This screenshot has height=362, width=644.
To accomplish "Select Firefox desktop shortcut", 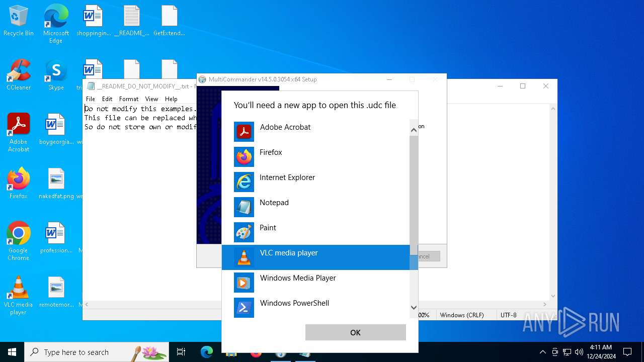I will coord(19,184).
